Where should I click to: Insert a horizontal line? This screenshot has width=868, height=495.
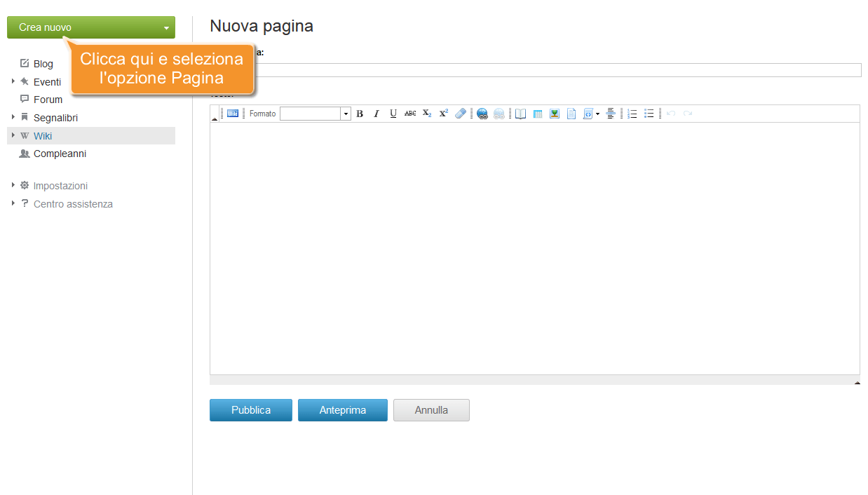(611, 114)
